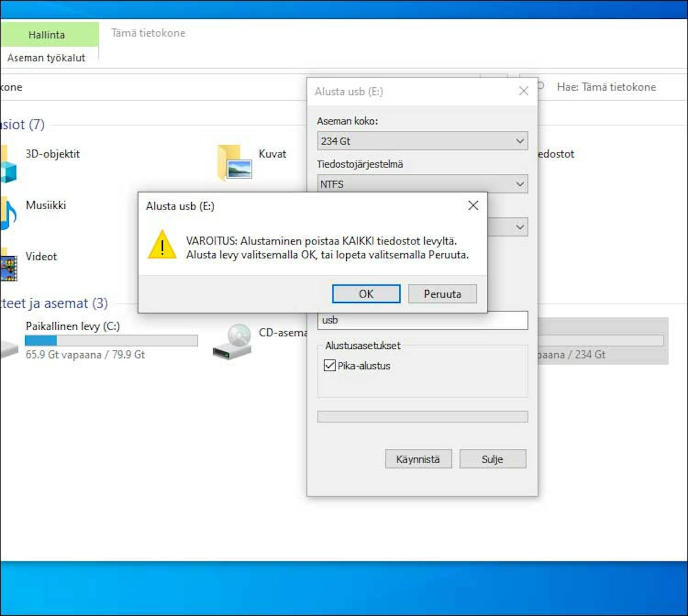Click the volume label field containing usb
688x616 pixels.
(x=422, y=320)
